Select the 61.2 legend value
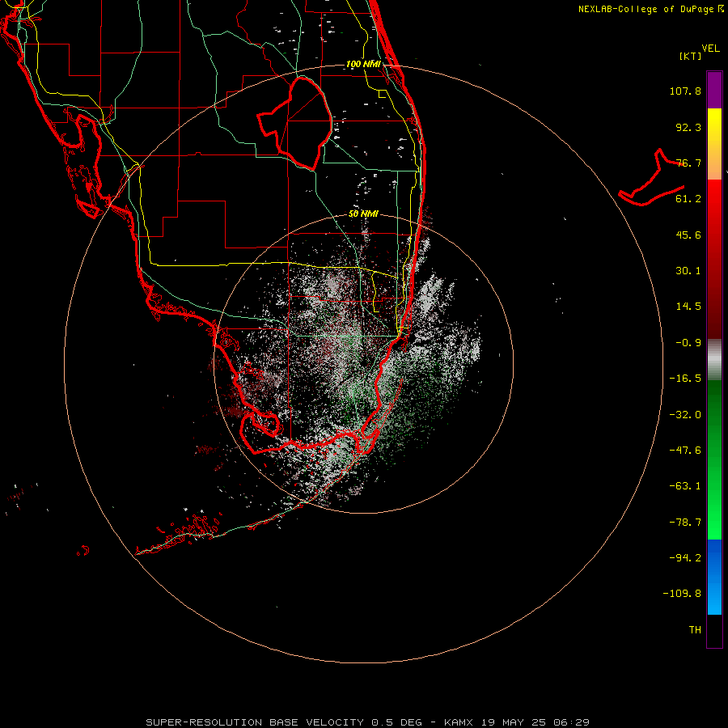This screenshot has height=728, width=728. 688,199
